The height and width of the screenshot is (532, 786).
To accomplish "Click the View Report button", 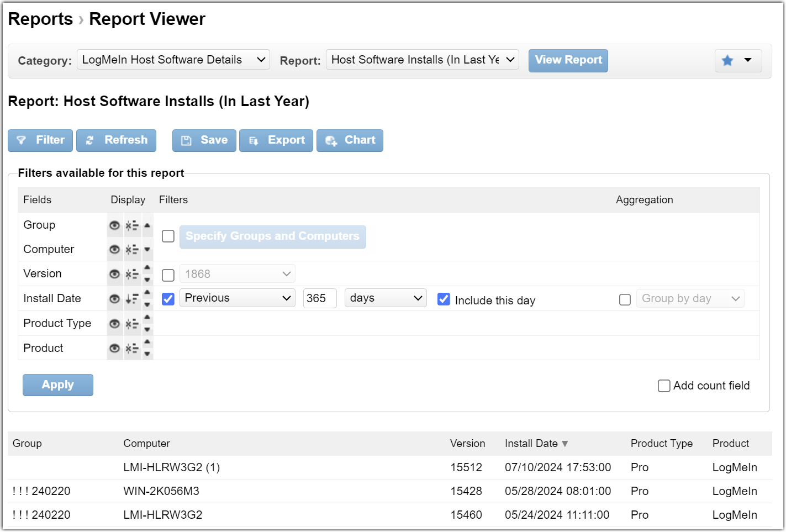I will 568,61.
